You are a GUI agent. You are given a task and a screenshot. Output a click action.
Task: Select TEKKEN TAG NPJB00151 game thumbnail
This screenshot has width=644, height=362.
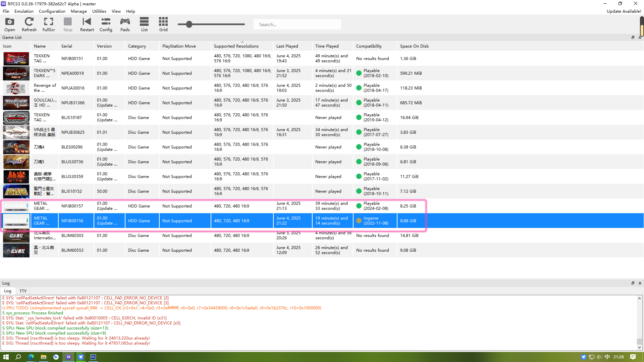16,59
